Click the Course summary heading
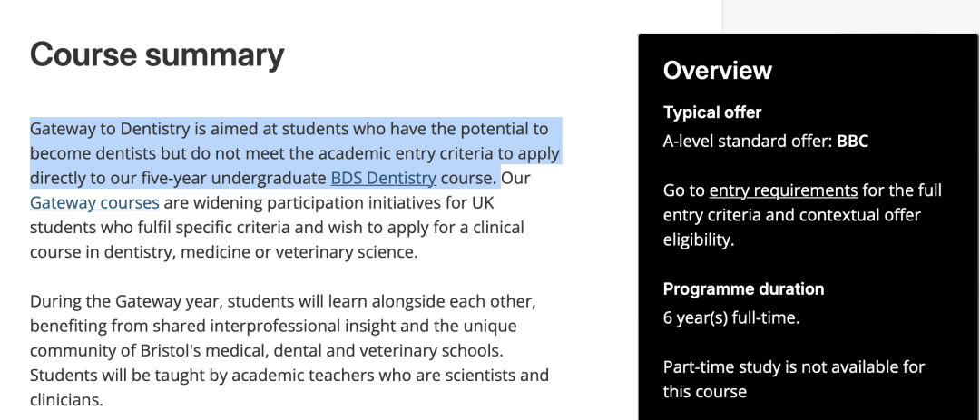 click(x=157, y=55)
